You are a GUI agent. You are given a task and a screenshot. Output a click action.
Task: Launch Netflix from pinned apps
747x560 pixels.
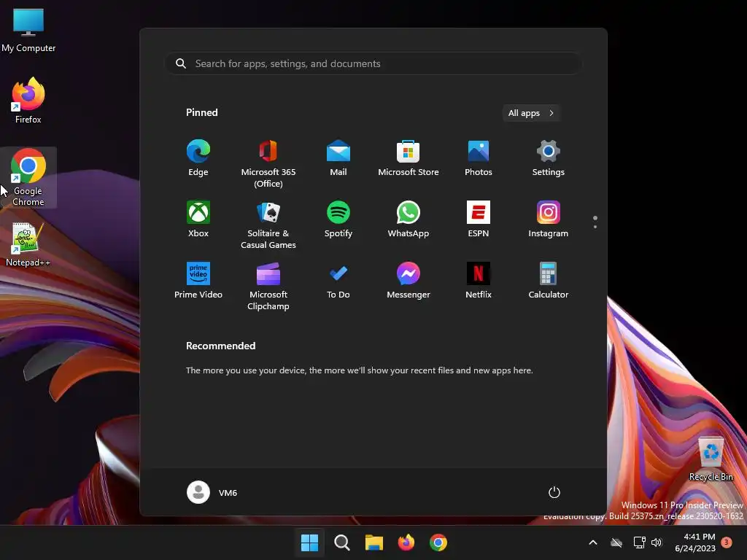point(479,281)
